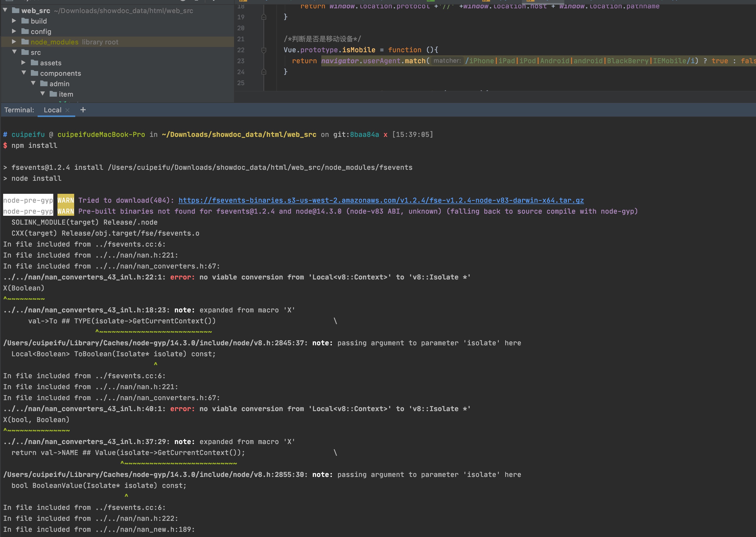
Task: Click line number 23 in gutter
Action: click(241, 61)
